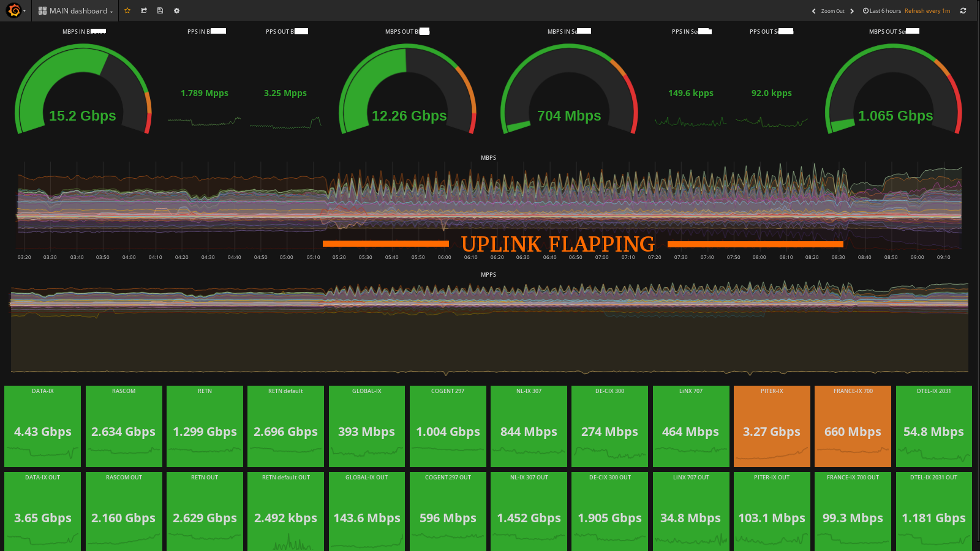Click the Grafana logo

coord(12,10)
